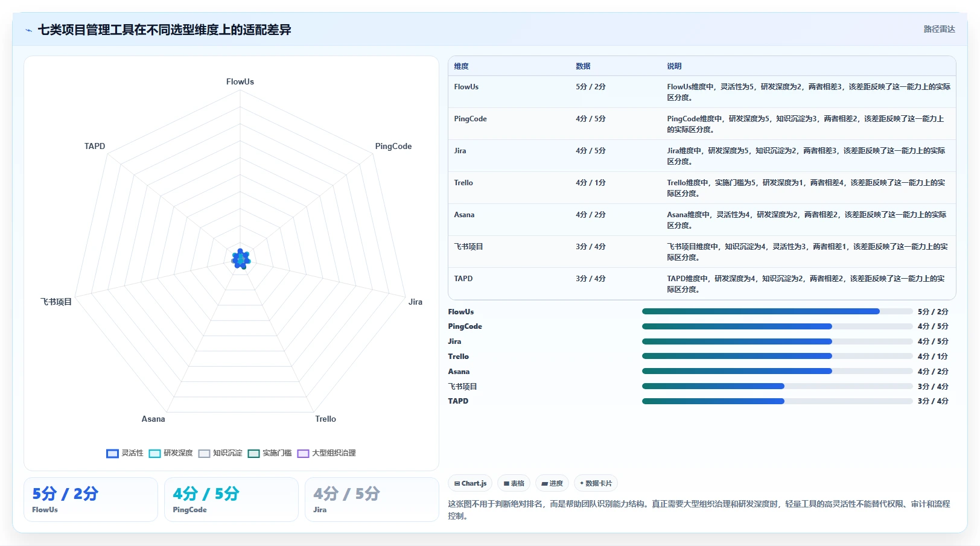
Task: Click Jira in the table
Action: coord(460,151)
